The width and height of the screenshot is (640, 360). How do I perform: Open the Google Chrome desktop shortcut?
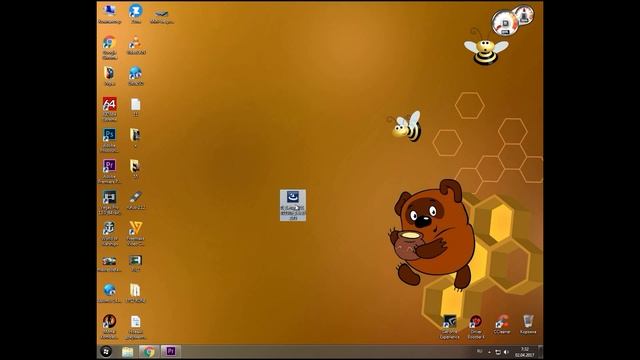(x=109, y=47)
